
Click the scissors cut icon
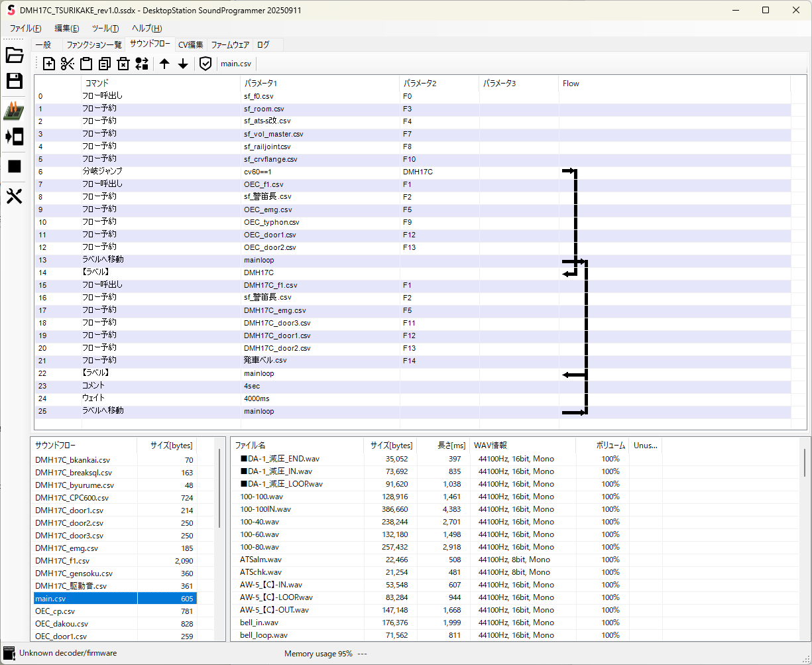(x=67, y=64)
